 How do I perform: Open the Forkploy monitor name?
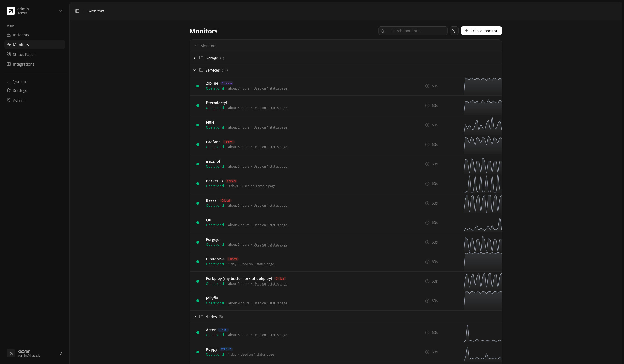pyautogui.click(x=239, y=279)
